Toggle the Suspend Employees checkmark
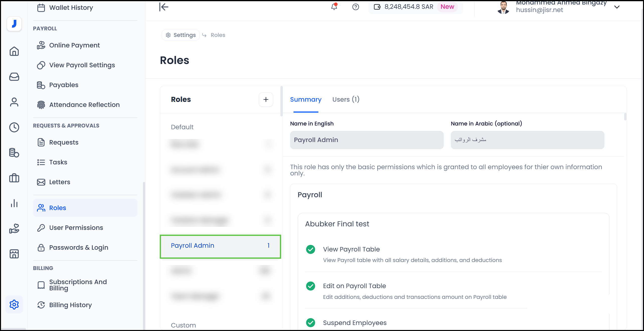Image resolution: width=644 pixels, height=331 pixels. click(x=310, y=322)
